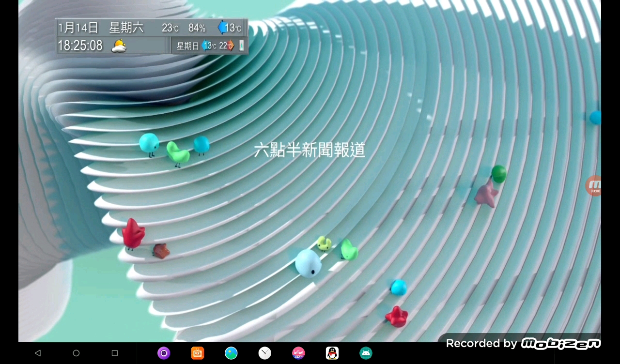The width and height of the screenshot is (620, 364).
Task: Launch the pink bilibili app icon
Action: (298, 353)
